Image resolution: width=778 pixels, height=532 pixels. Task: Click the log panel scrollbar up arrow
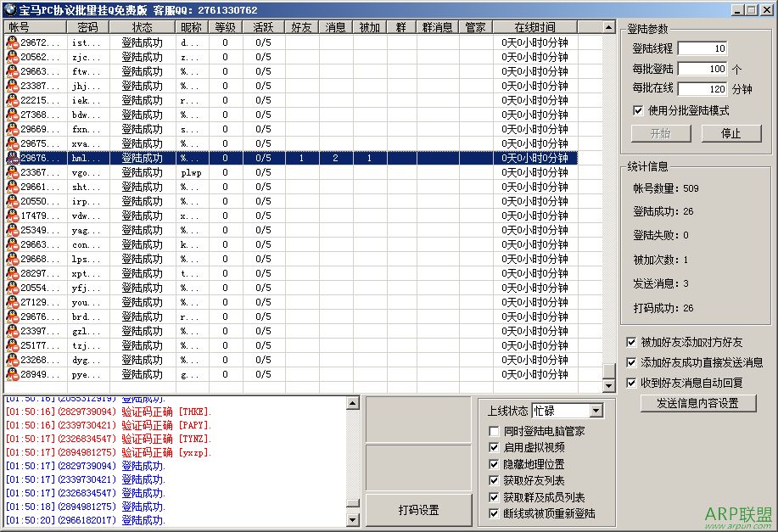[352, 403]
